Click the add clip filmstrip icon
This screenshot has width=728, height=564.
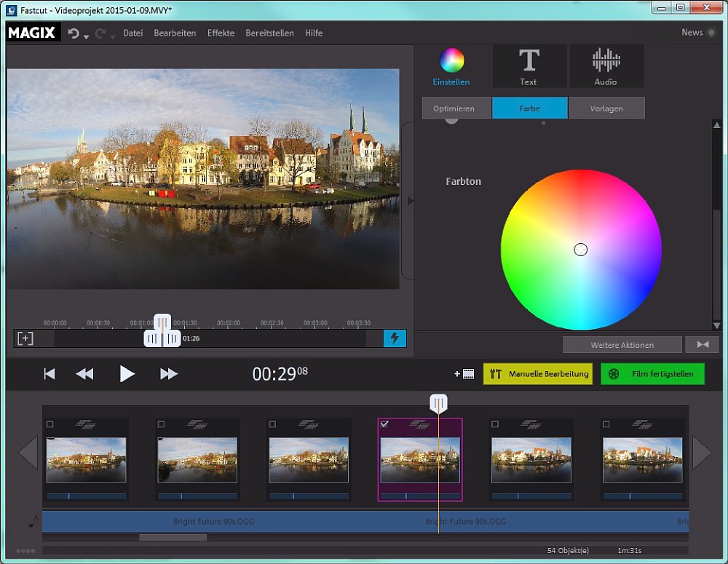click(x=464, y=374)
